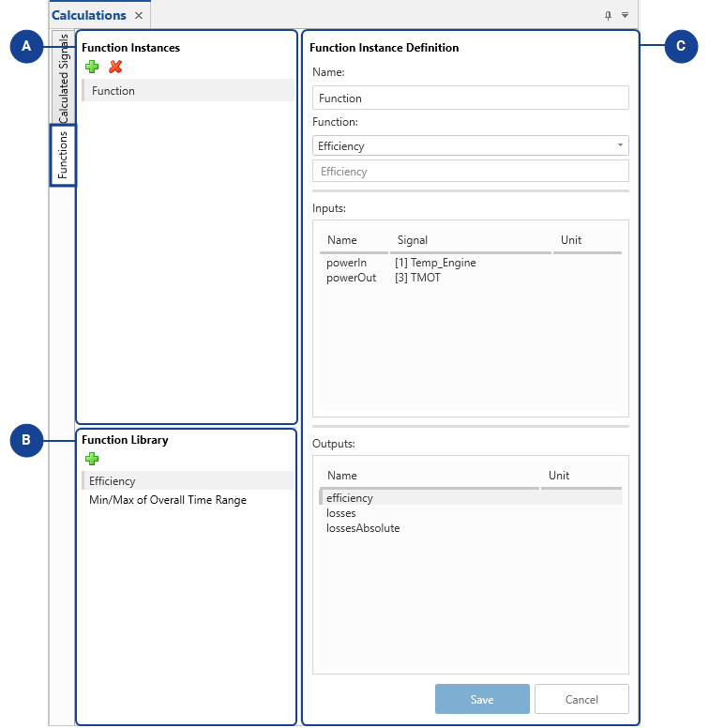This screenshot has width=709, height=728.
Task: Delete function instance using red X icon
Action: pyautogui.click(x=115, y=67)
